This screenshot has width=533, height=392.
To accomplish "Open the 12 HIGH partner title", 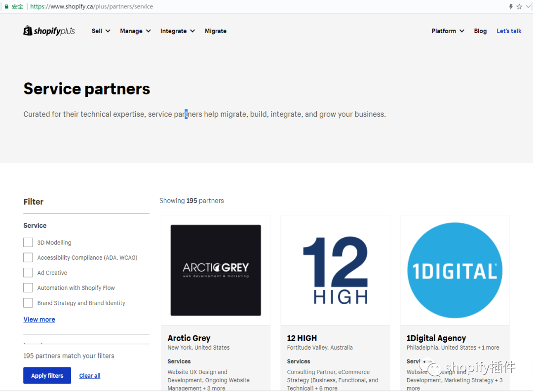I will click(302, 338).
